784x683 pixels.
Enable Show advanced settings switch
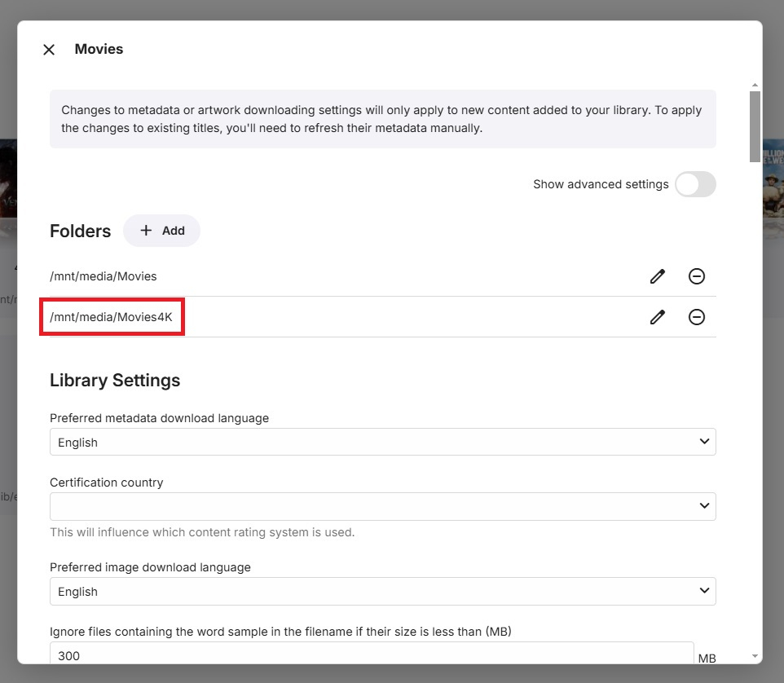coord(695,184)
